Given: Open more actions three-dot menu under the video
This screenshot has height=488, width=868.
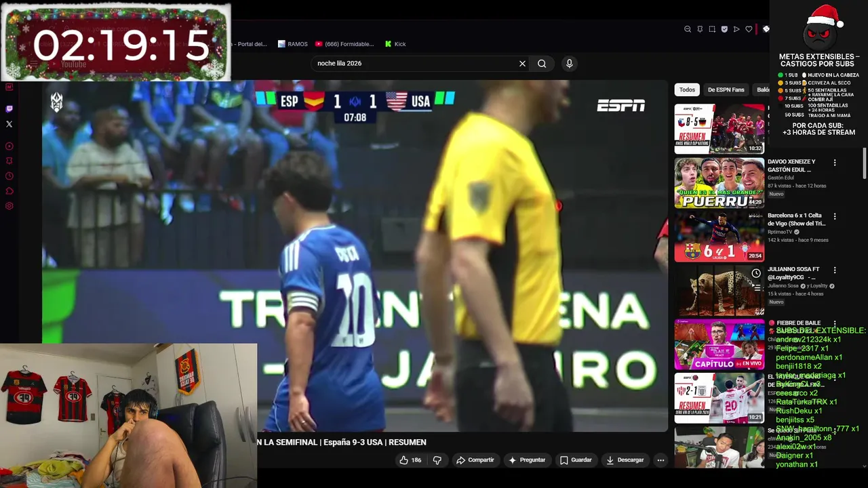Looking at the screenshot, I should click(660, 460).
